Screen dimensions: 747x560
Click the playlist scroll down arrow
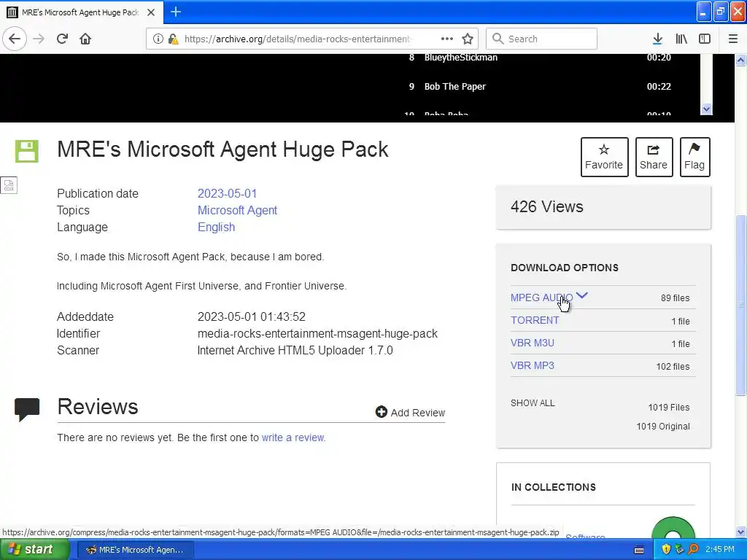706,109
